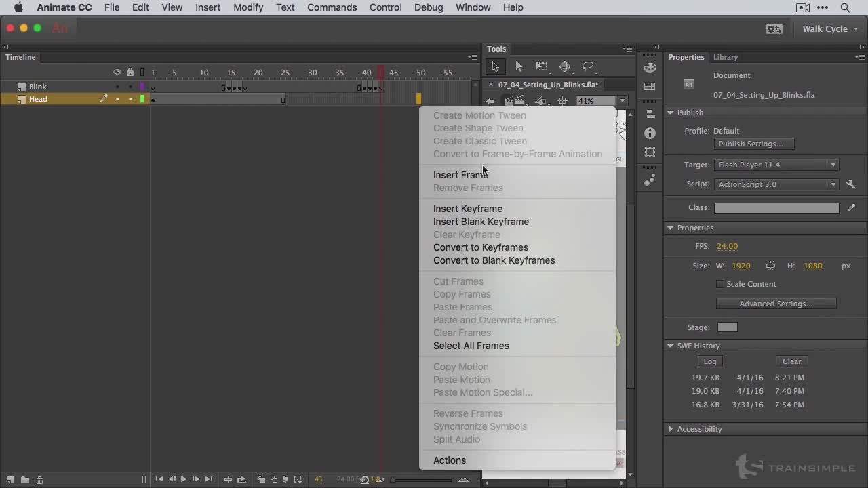The height and width of the screenshot is (488, 868).
Task: Create a new layer folder
Action: [x=25, y=480]
